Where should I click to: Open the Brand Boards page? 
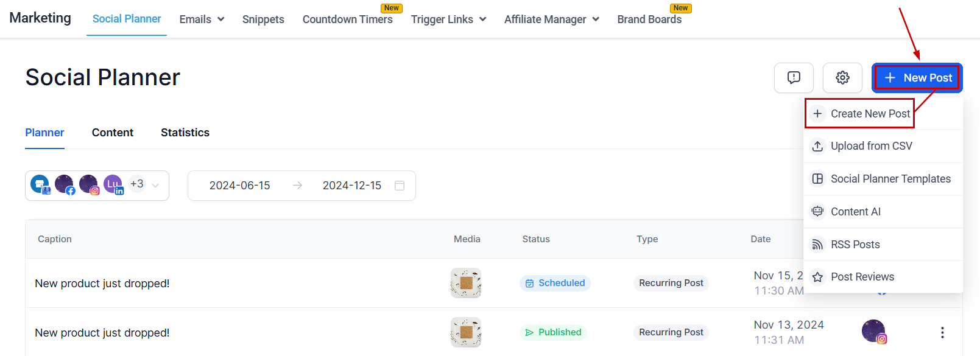649,19
